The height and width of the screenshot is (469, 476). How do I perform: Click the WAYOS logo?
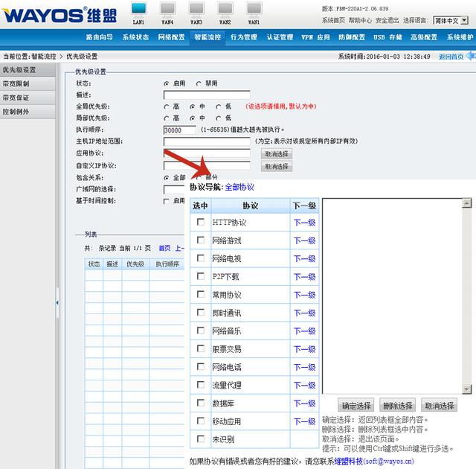click(x=59, y=15)
